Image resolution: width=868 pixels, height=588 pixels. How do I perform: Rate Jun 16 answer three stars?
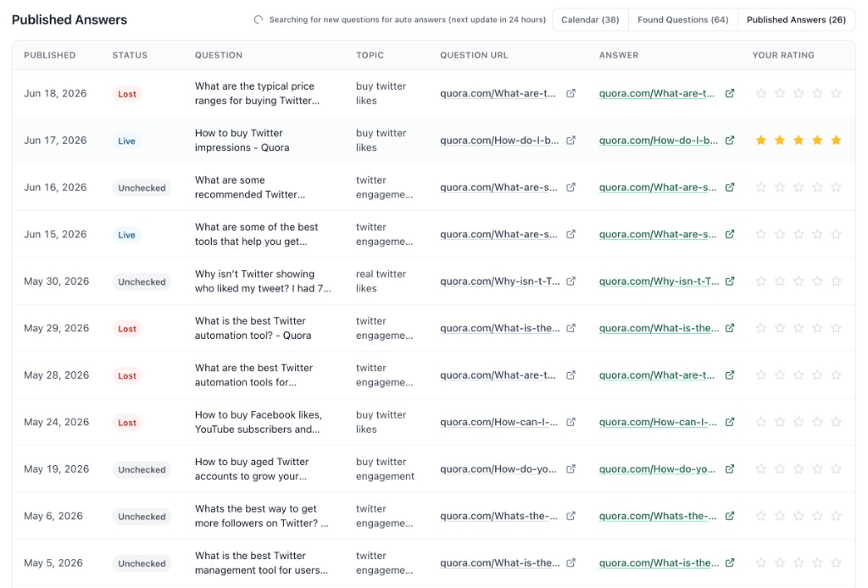(x=798, y=187)
